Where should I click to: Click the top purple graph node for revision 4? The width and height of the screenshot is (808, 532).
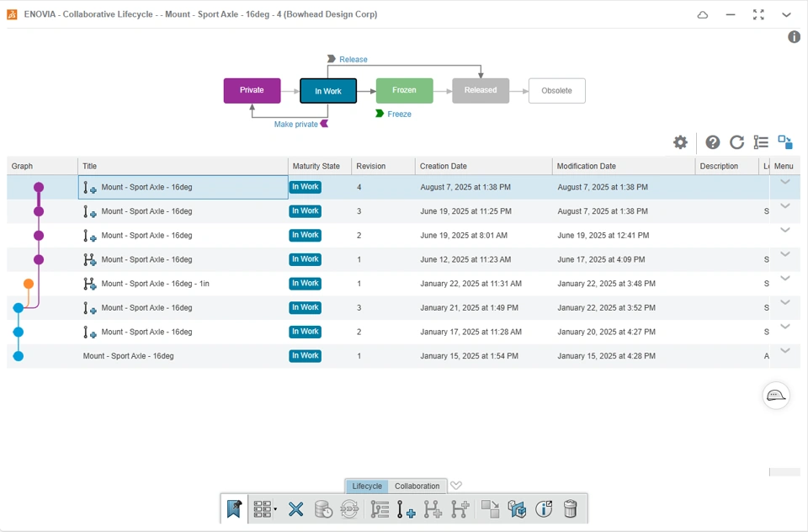pyautogui.click(x=39, y=187)
